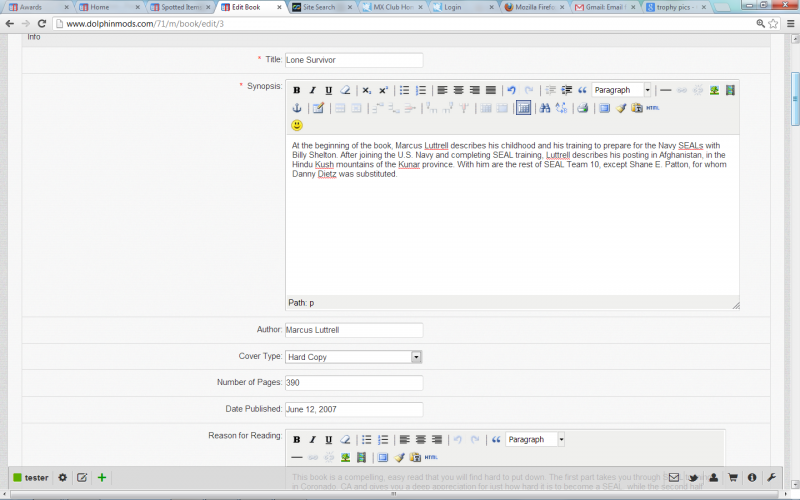
Task: Align text right in Synopsis editor
Action: [474, 90]
